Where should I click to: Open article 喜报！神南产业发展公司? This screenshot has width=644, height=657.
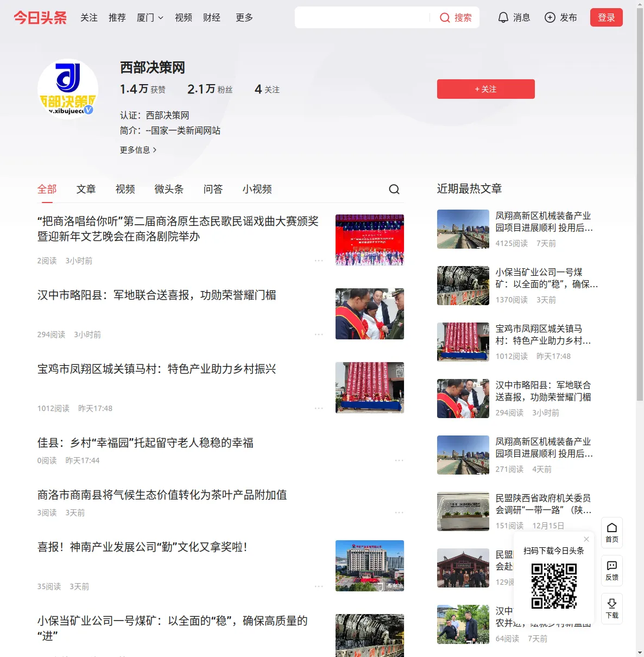[143, 547]
